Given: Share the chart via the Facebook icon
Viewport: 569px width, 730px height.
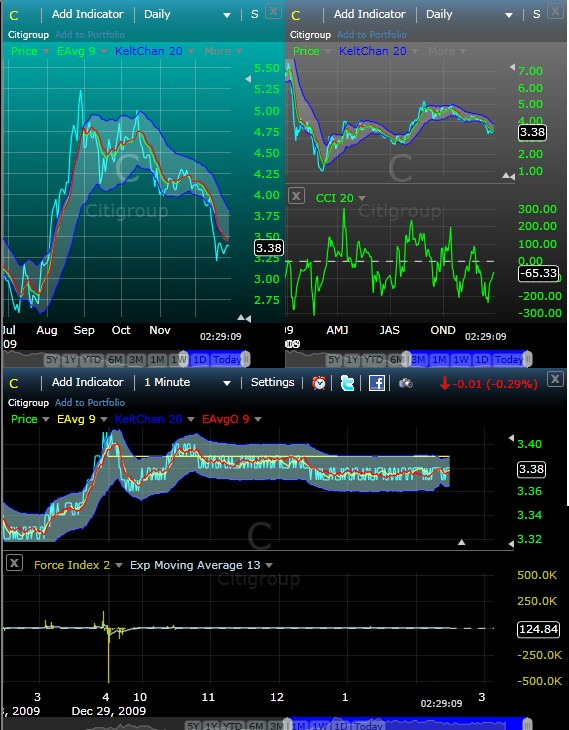Looking at the screenshot, I should [x=377, y=383].
